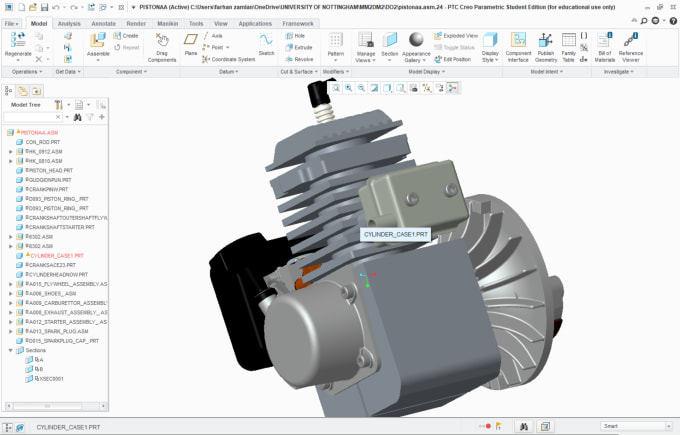The image size is (680, 435).
Task: Toggle the annotation display icon in graphics toolbar
Action: coord(440,88)
